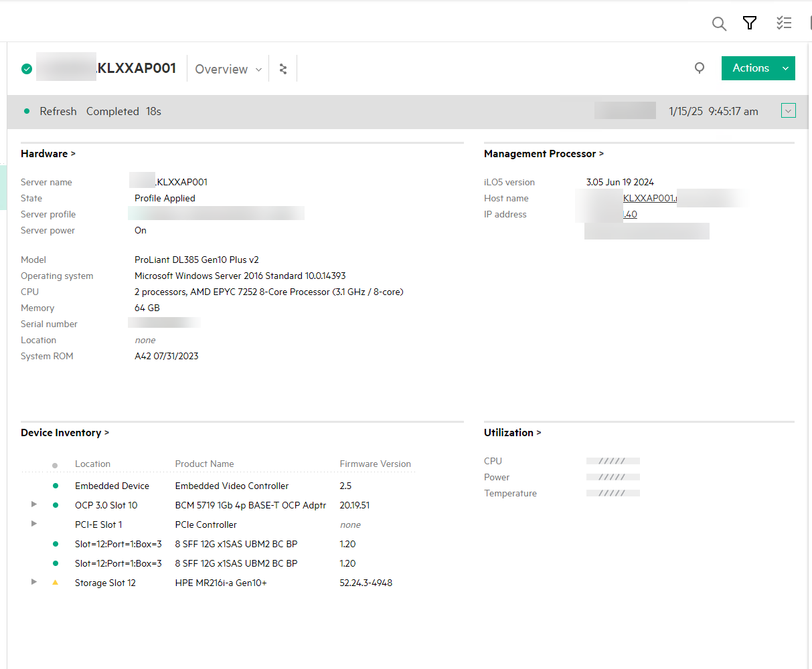
Task: Expand the refresh details chevron on the right
Action: tap(788, 110)
